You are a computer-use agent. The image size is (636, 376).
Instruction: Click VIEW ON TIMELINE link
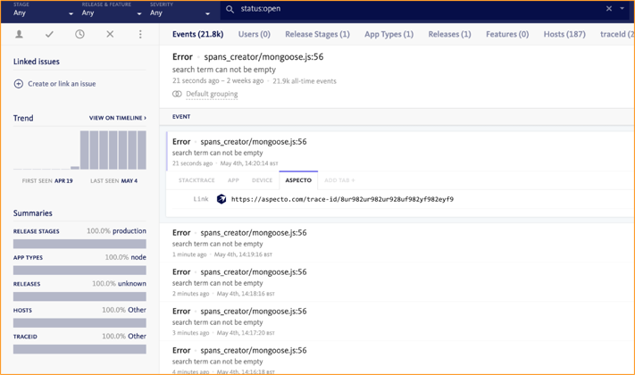[118, 118]
